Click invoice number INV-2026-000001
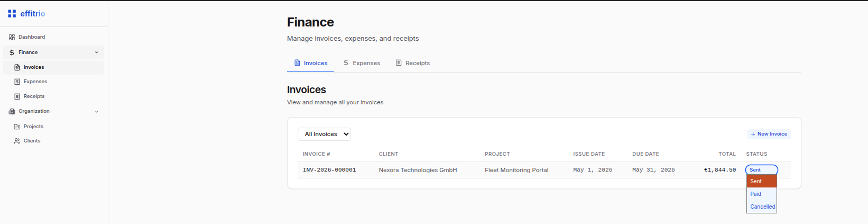The width and height of the screenshot is (868, 224). [x=329, y=170]
